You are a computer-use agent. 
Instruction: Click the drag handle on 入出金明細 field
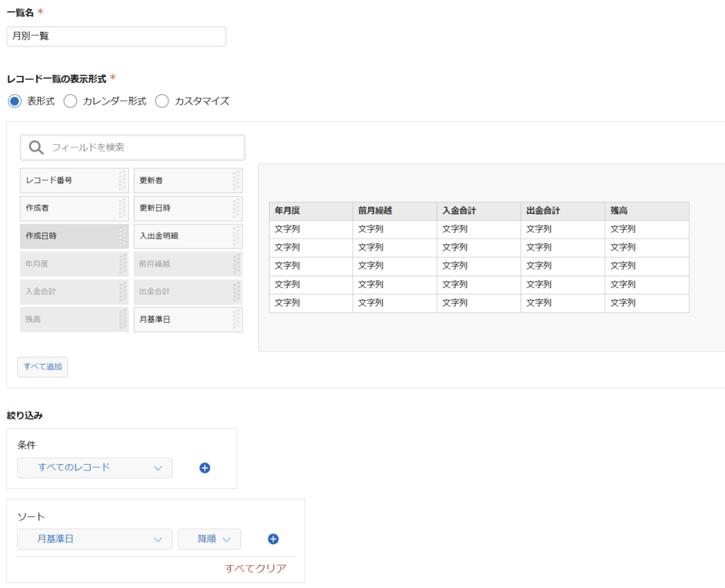[x=237, y=236]
